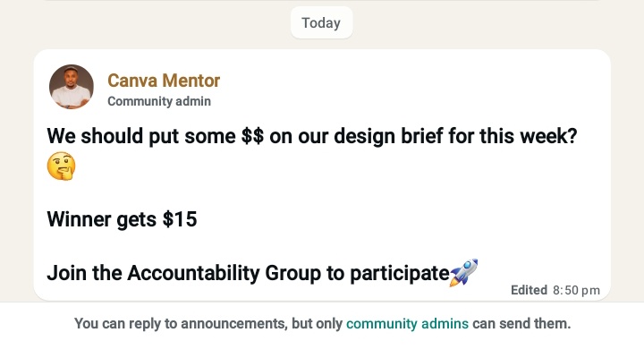Open the community admins link
The width and height of the screenshot is (644, 358).
407,323
